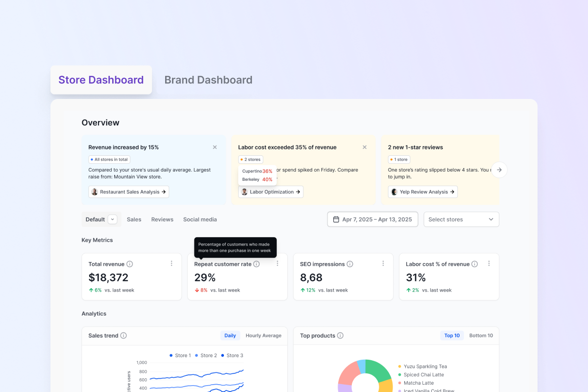Open Repeat customer rate options menu

pos(277,264)
